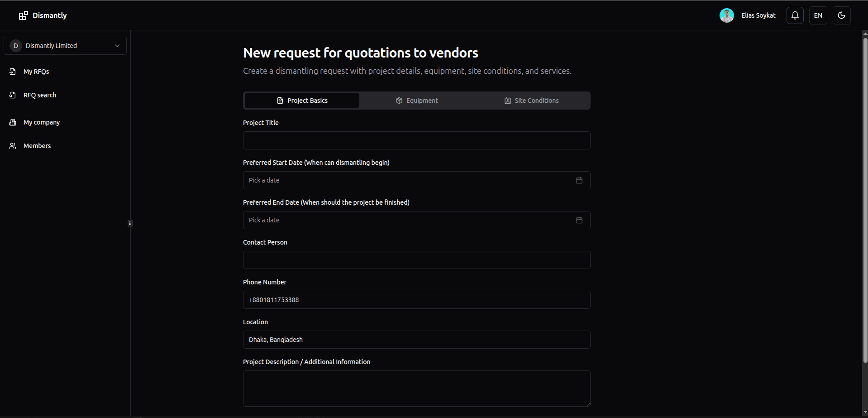Select My company in the sidebar
Screen dimensions: 868x418
(42, 122)
